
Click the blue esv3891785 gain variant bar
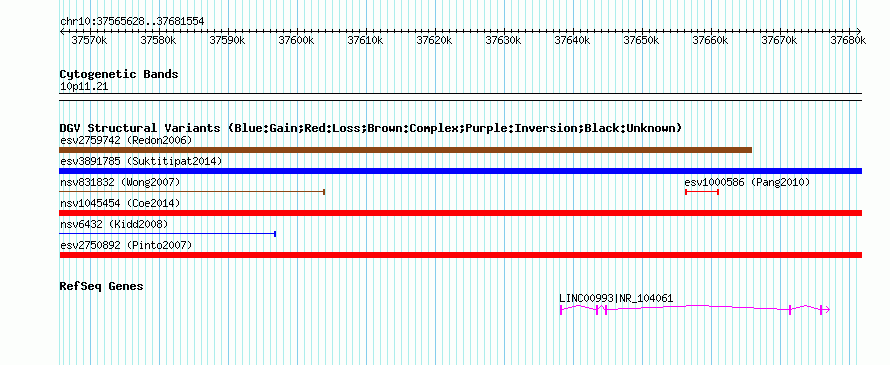point(460,171)
